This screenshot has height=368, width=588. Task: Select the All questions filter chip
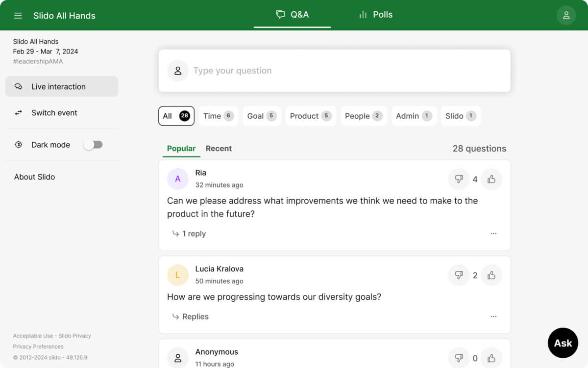[176, 116]
